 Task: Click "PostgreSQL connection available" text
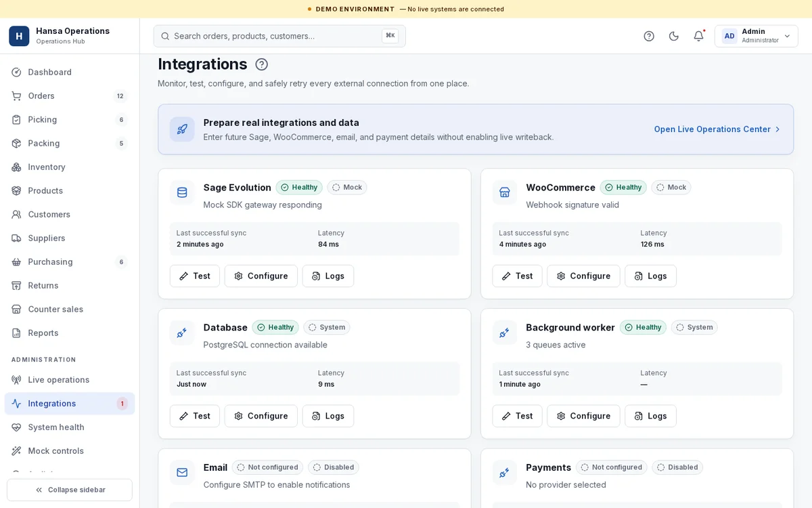(265, 345)
